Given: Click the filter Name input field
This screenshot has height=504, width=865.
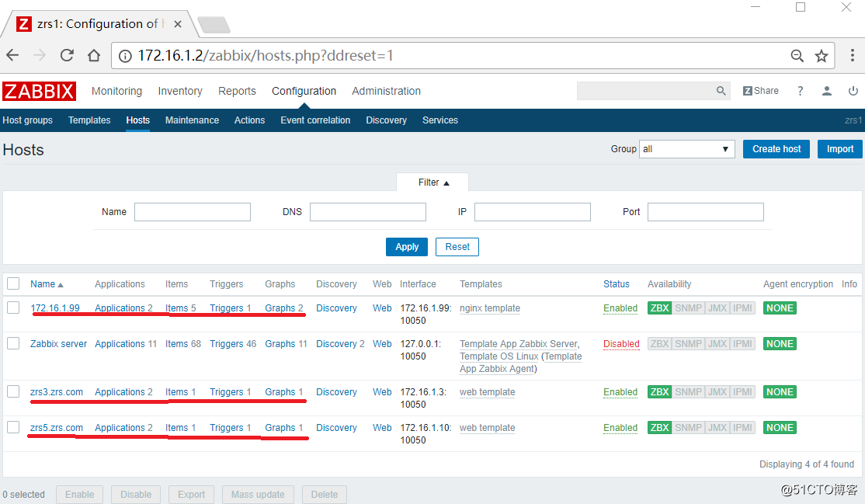Looking at the screenshot, I should (193, 212).
